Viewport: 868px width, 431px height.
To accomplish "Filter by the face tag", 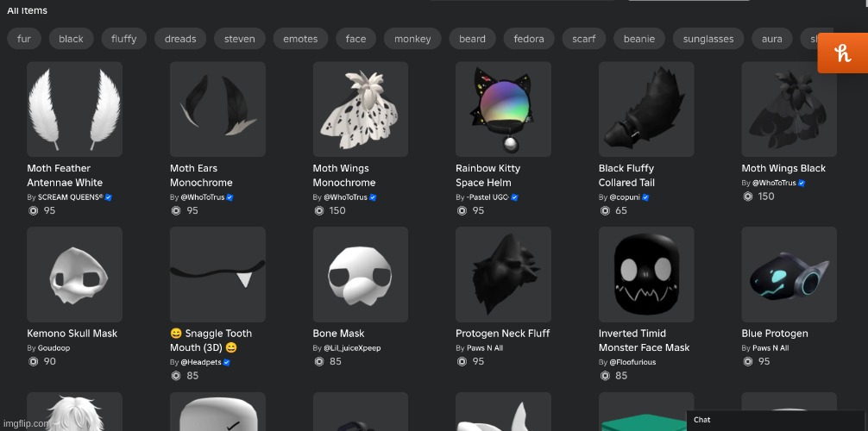I will pyautogui.click(x=356, y=39).
